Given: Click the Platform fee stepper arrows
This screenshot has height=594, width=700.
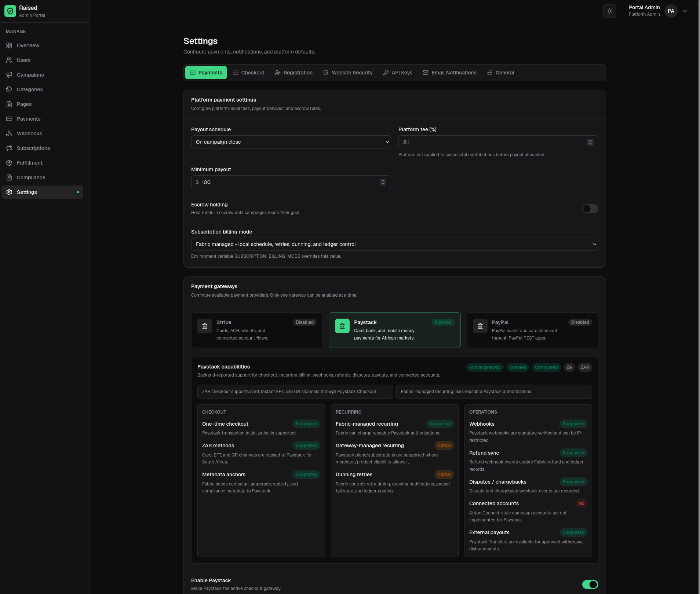Looking at the screenshot, I should click(x=590, y=142).
